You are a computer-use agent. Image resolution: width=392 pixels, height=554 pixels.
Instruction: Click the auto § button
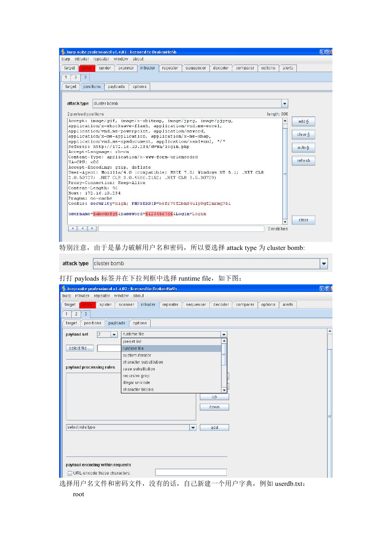click(x=303, y=148)
